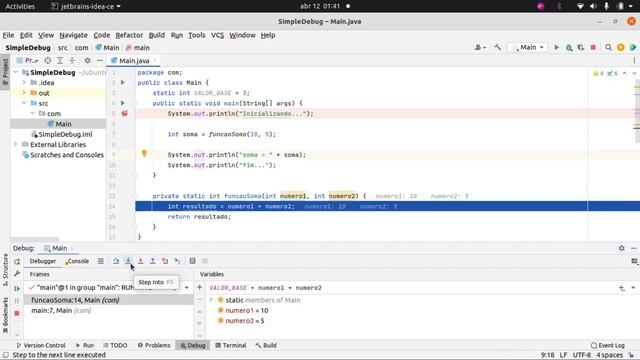Collapse the src folder

point(24,103)
